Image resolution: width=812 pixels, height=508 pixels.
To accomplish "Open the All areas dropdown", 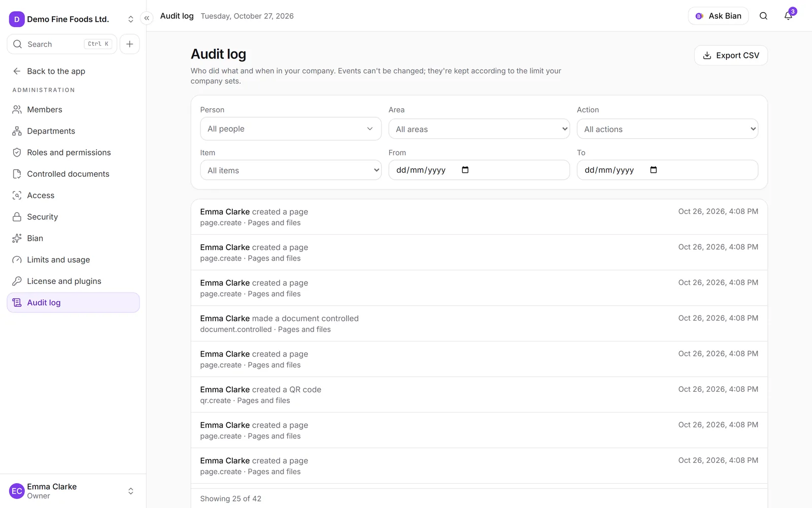I will (x=479, y=129).
